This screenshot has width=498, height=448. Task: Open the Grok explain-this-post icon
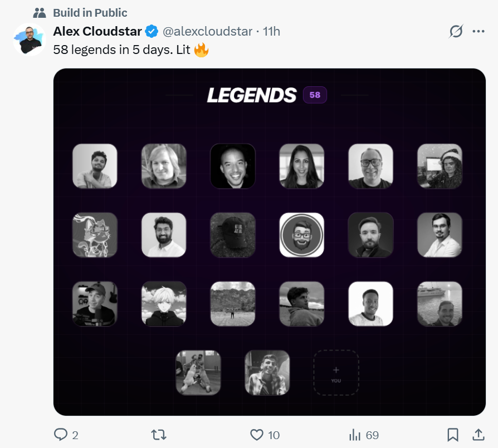[456, 32]
